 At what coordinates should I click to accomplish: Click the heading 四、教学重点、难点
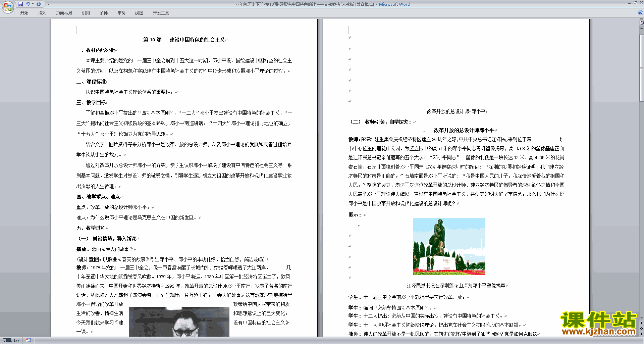[98, 197]
